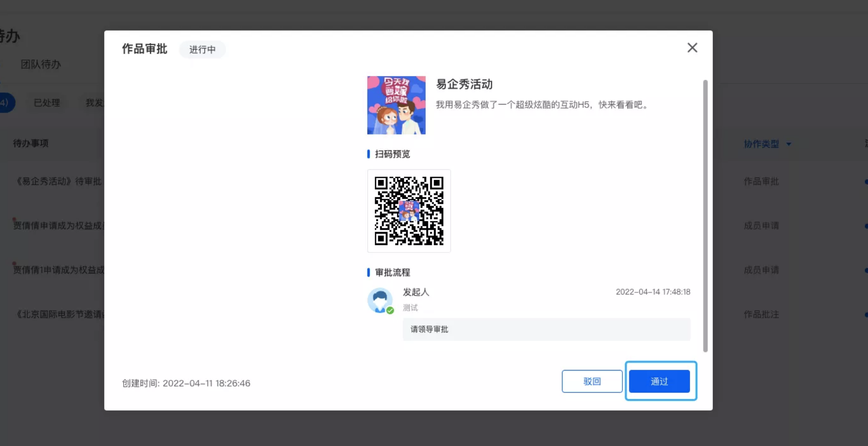Click the 通过 approve button

click(x=659, y=381)
